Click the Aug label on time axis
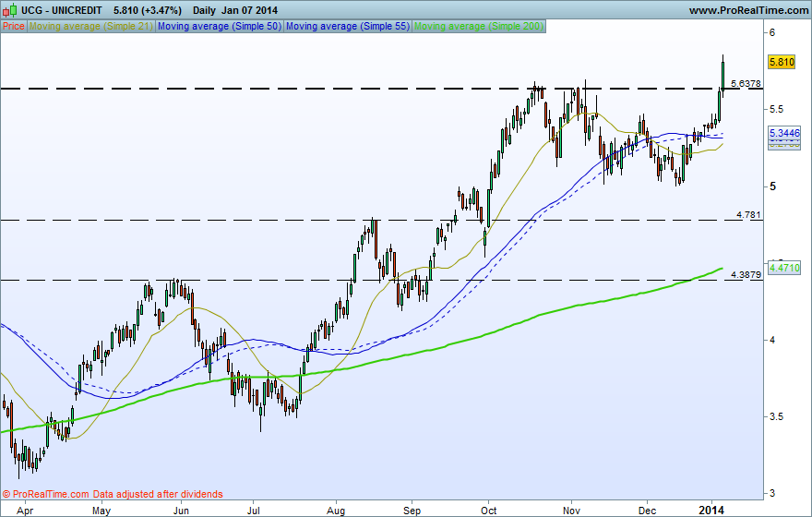This screenshot has width=812, height=517. pos(336,511)
